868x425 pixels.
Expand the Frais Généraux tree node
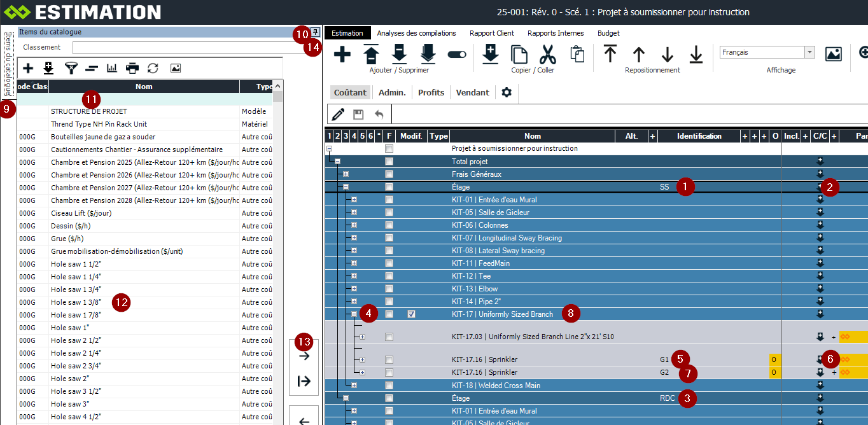[x=346, y=174]
